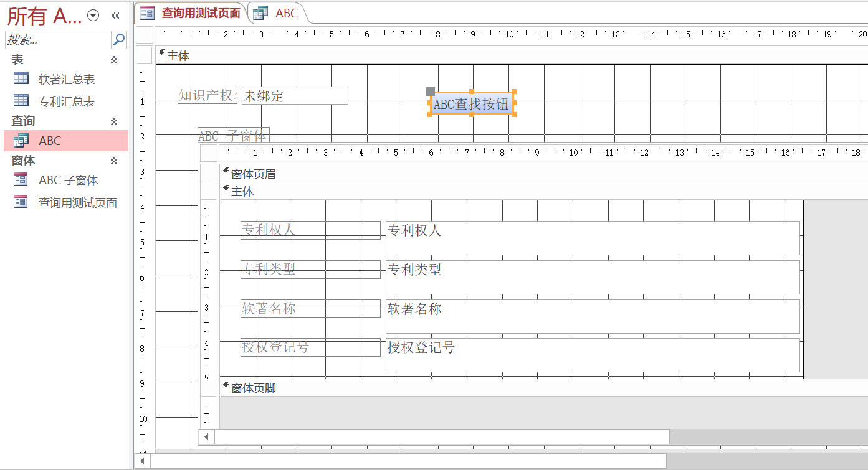868x470 pixels.
Task: Select the 授权登记号 label control
Action: pyautogui.click(x=310, y=347)
